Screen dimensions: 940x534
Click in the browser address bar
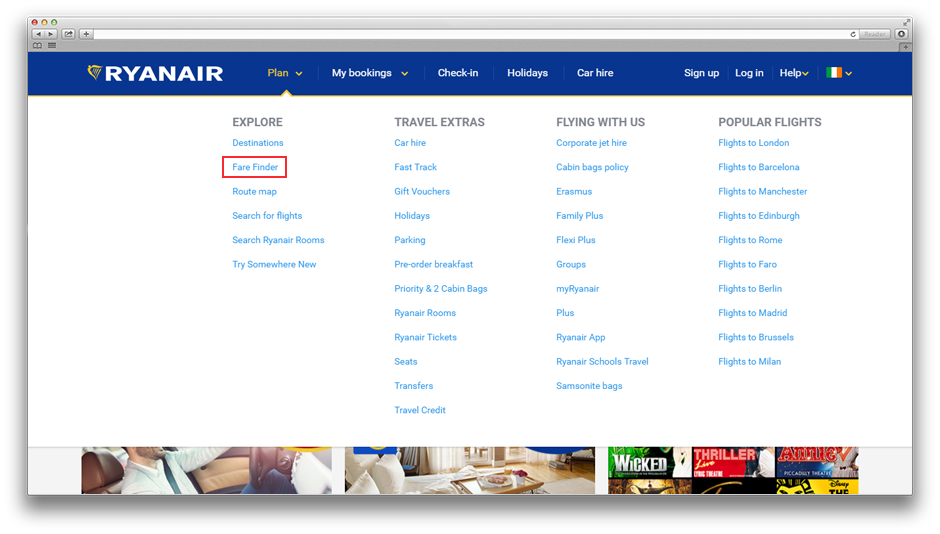pyautogui.click(x=471, y=34)
